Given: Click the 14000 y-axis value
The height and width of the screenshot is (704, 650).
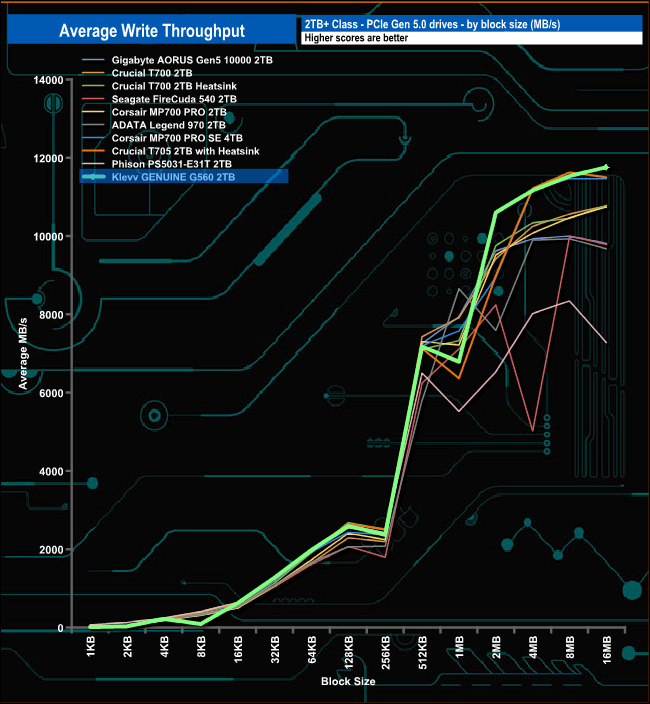Looking at the screenshot, I should pyautogui.click(x=48, y=80).
